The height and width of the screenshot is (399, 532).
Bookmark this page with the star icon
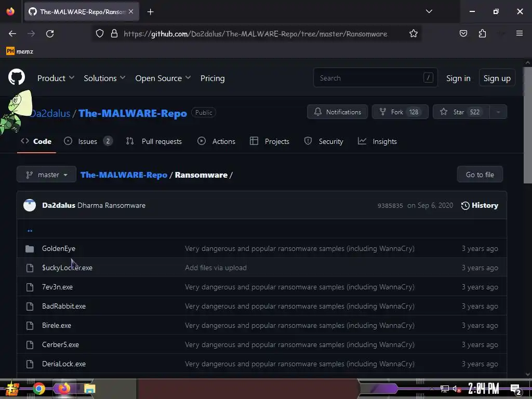click(x=413, y=34)
